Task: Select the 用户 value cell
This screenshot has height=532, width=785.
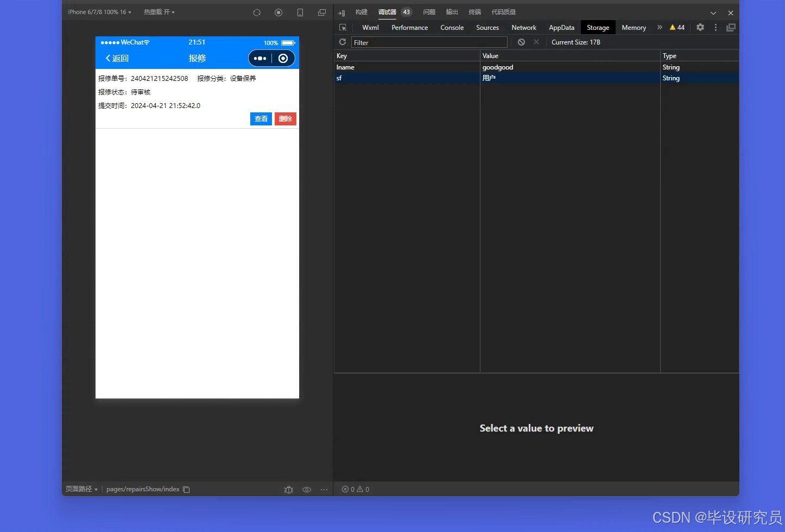Action: pyautogui.click(x=570, y=78)
